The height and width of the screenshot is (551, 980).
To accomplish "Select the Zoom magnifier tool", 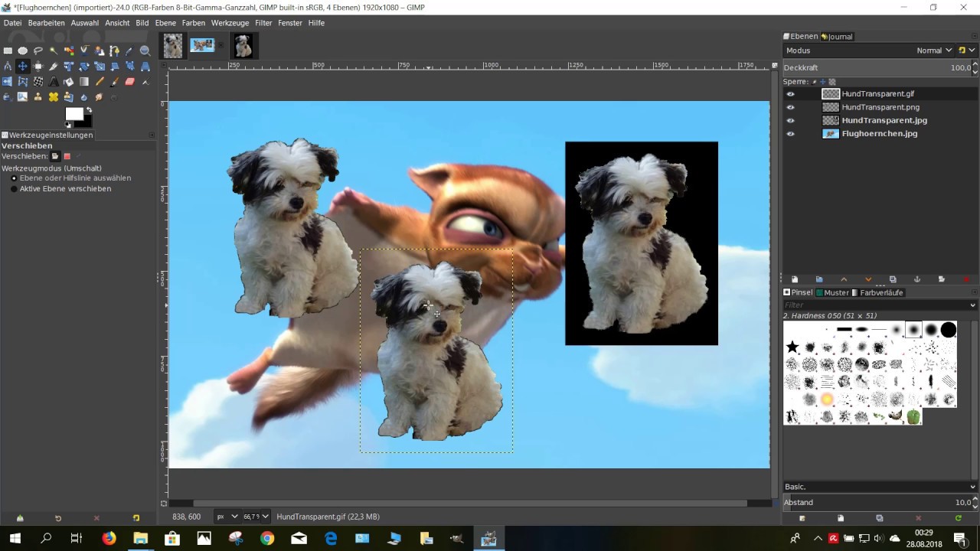I will click(x=145, y=51).
